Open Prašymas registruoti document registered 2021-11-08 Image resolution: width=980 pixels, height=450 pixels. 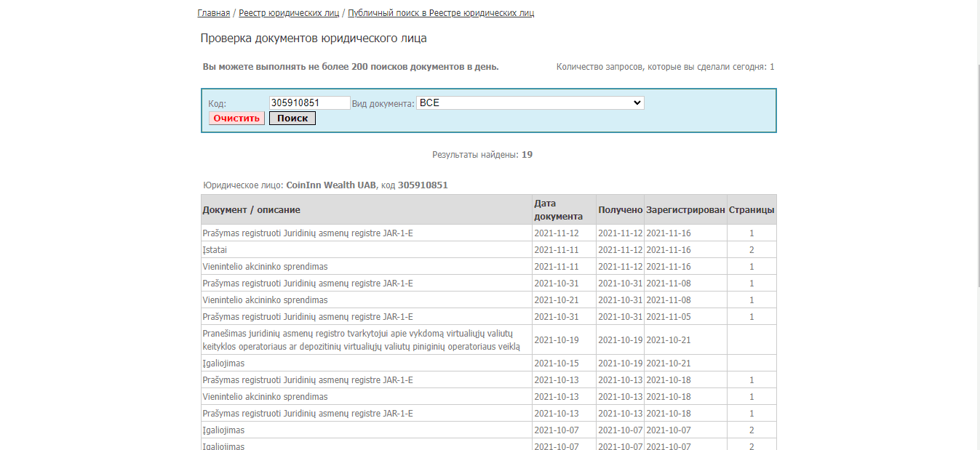tap(307, 284)
